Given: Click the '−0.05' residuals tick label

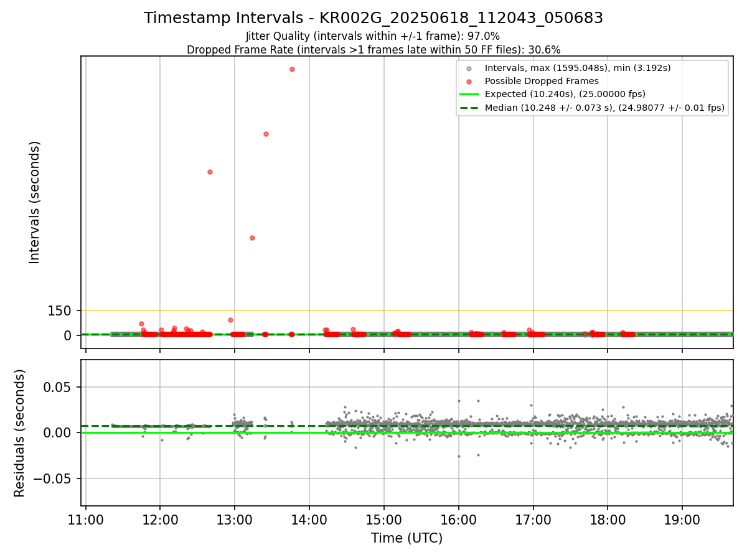Looking at the screenshot, I should point(53,478).
